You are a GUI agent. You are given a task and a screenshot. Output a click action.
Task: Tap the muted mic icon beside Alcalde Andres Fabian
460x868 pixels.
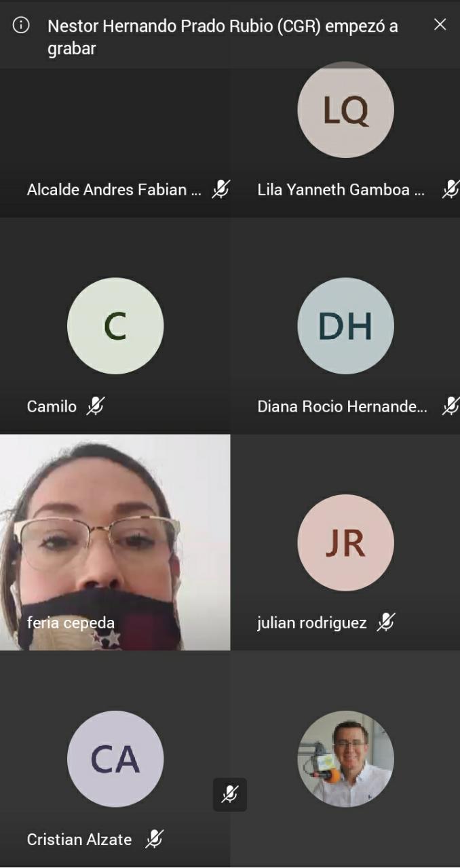pyautogui.click(x=221, y=189)
